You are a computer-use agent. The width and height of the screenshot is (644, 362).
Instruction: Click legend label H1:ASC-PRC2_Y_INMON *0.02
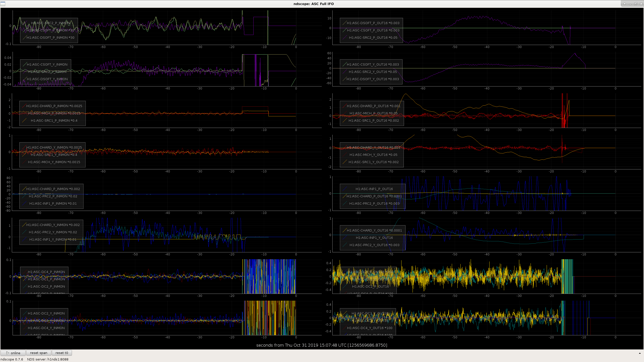click(x=53, y=232)
